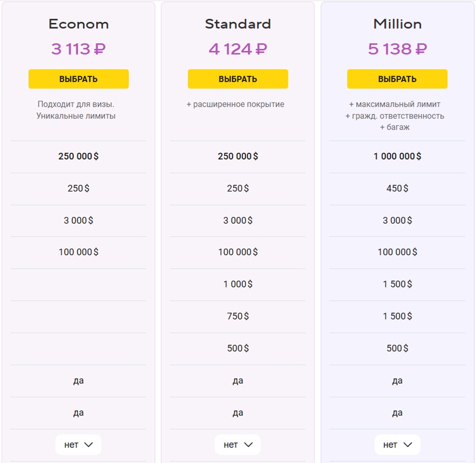The image size is (476, 463).
Task: Click the chevron arrow in Econom dropdown
Action: pos(88,445)
